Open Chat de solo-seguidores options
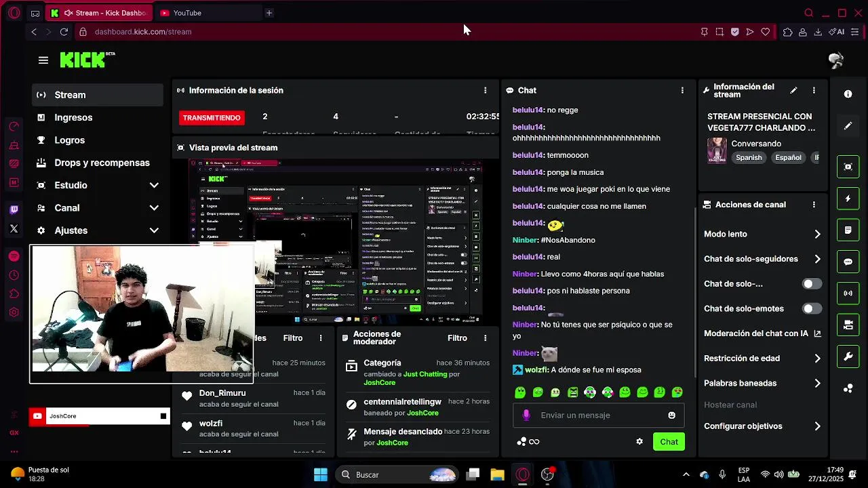 (763, 259)
